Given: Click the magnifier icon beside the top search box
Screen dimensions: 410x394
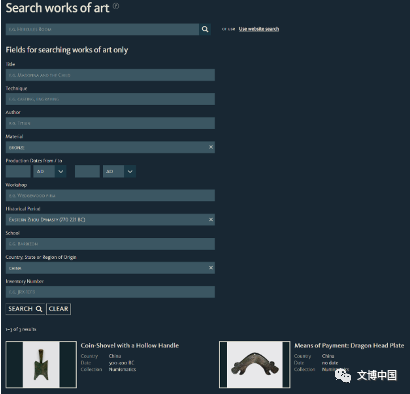Looking at the screenshot, I should (x=205, y=29).
